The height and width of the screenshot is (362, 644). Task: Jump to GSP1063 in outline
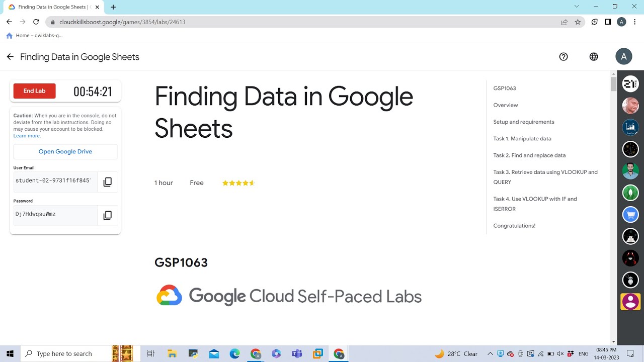(x=505, y=88)
